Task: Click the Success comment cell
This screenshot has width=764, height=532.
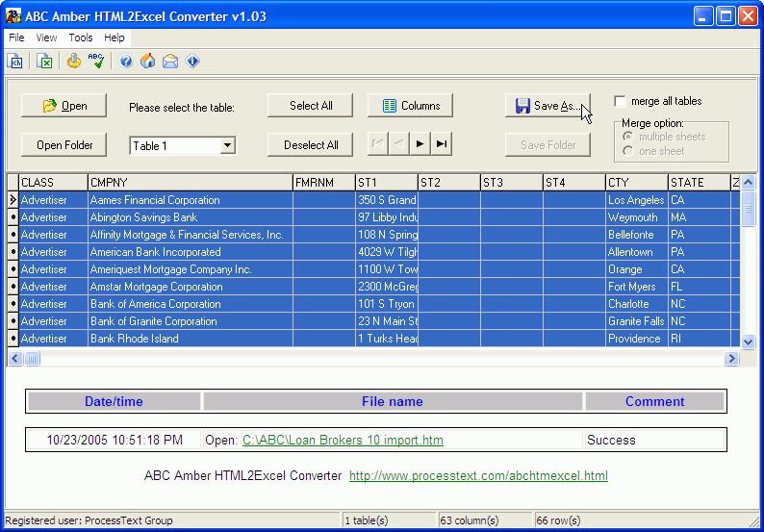Action: pos(655,441)
